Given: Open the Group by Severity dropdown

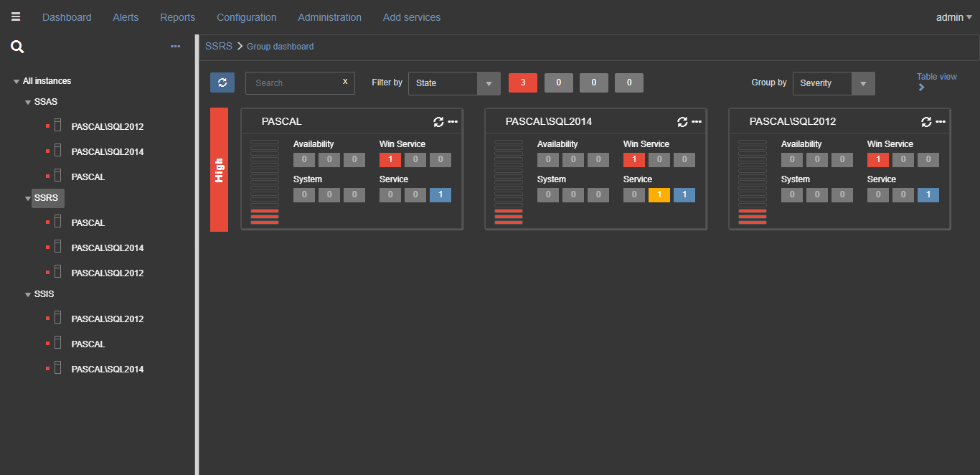Looking at the screenshot, I should pyautogui.click(x=834, y=83).
